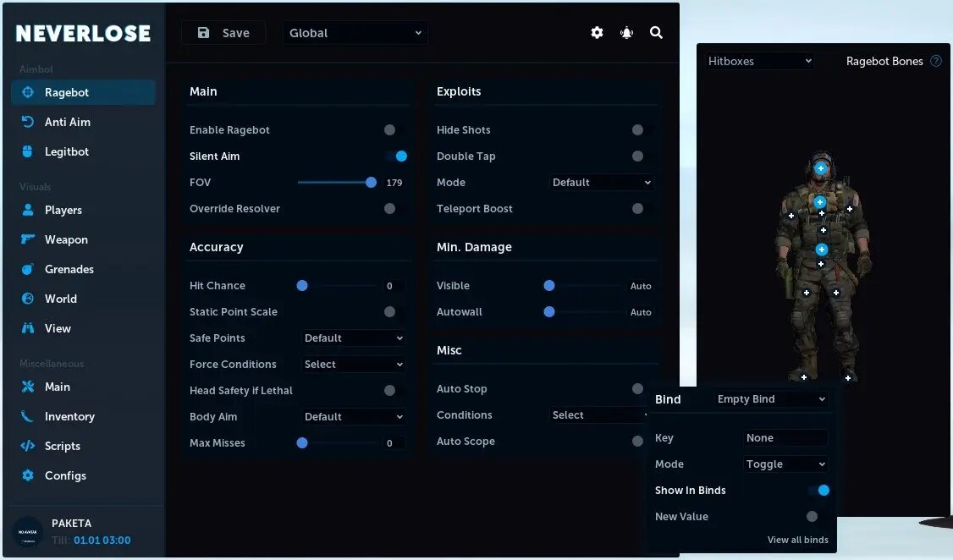Click the PAKETA user avatar
953x560 pixels.
(28, 531)
